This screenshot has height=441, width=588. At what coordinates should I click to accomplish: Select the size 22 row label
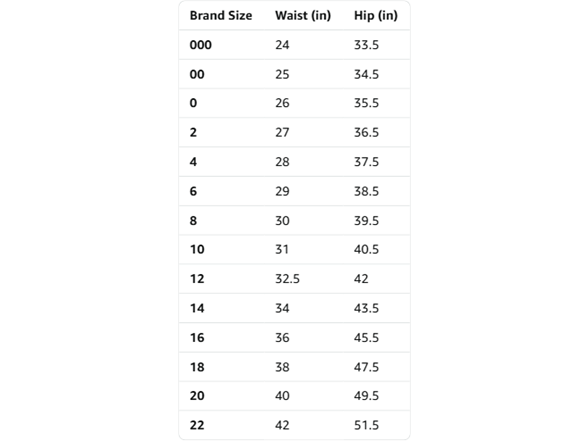[x=197, y=425]
